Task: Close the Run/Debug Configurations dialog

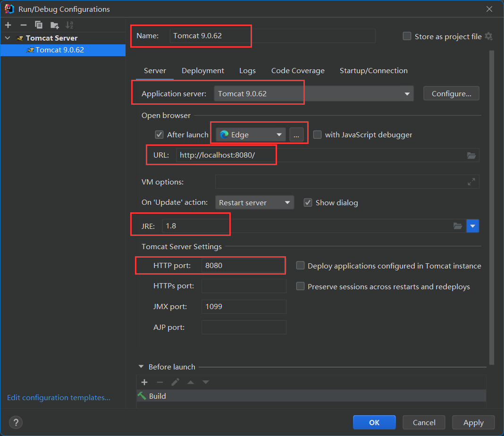Action: [x=489, y=9]
